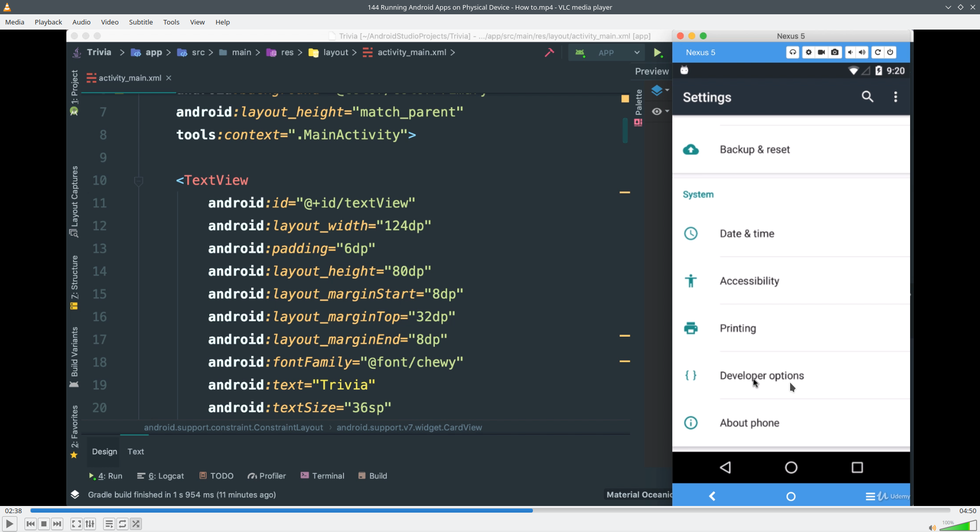
Task: Open the Palette side panel
Action: pyautogui.click(x=639, y=107)
